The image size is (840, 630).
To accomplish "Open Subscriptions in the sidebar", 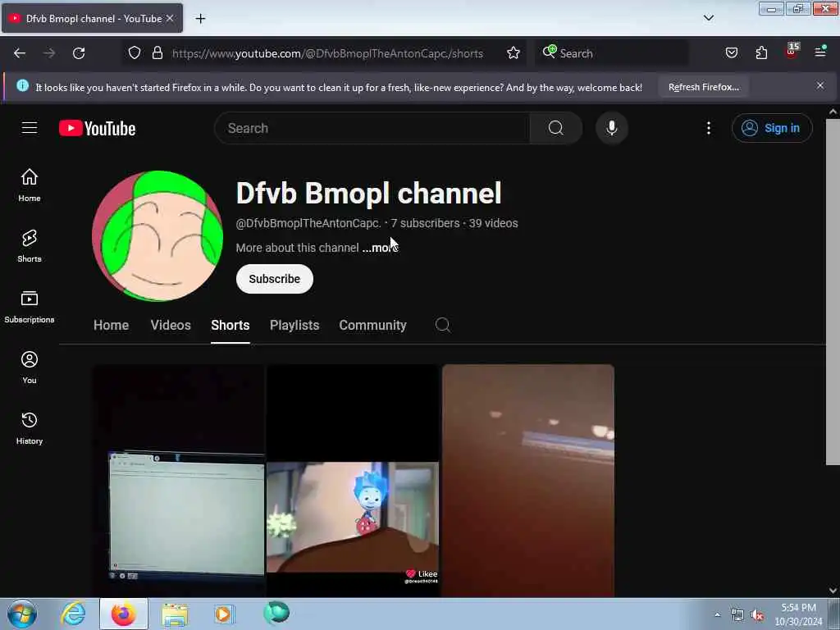I will point(30,307).
